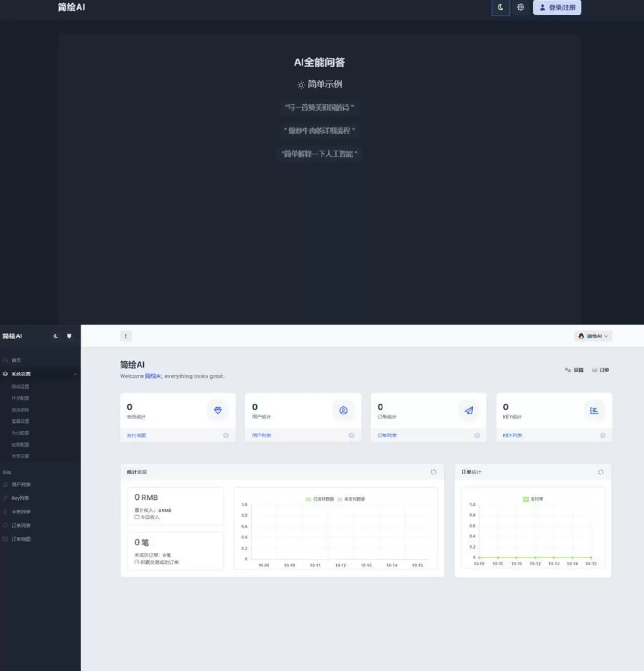Open the 支付配置 submenu item
The image size is (644, 671).
(20, 433)
